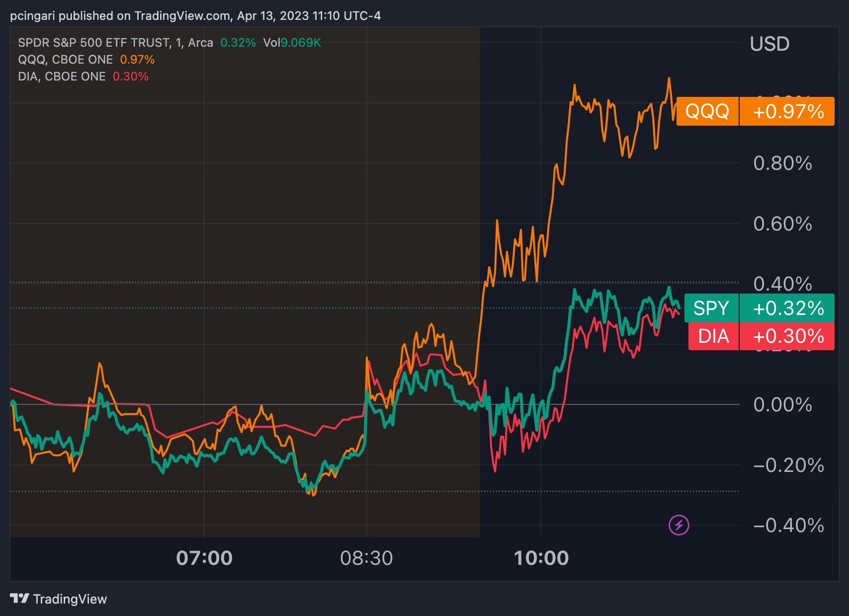This screenshot has width=849, height=616.
Task: Click the 08:30 time axis label
Action: pos(366,558)
